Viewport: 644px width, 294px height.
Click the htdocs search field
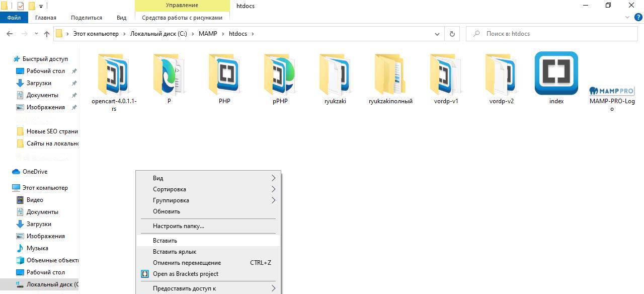(x=553, y=34)
